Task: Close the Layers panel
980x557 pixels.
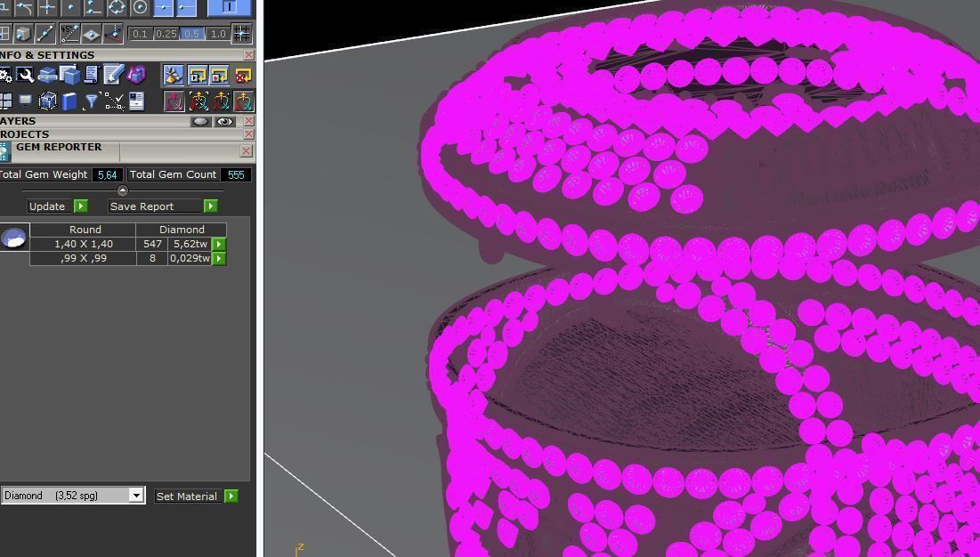Action: coord(248,121)
